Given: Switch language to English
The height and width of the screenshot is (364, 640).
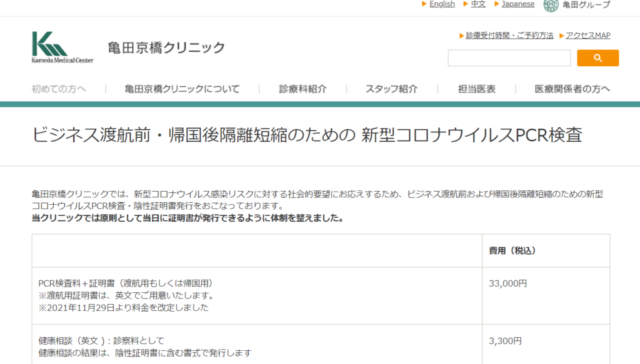Looking at the screenshot, I should pos(442,4).
